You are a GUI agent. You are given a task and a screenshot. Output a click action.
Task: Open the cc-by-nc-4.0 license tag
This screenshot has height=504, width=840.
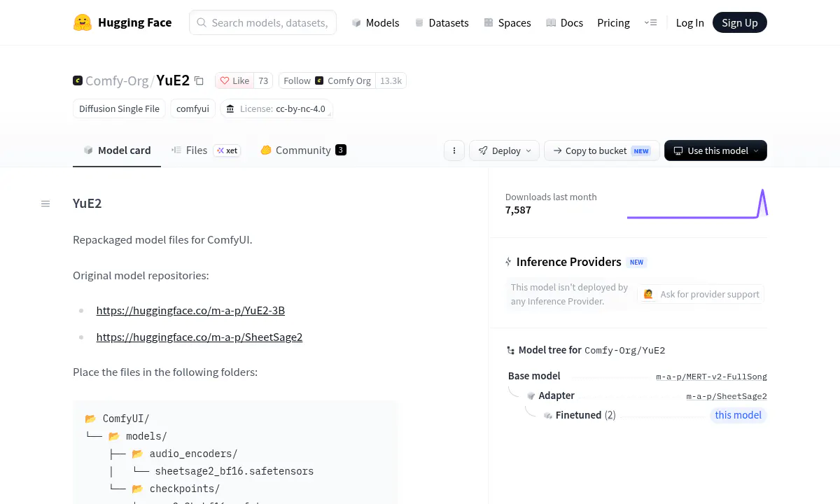click(x=276, y=108)
